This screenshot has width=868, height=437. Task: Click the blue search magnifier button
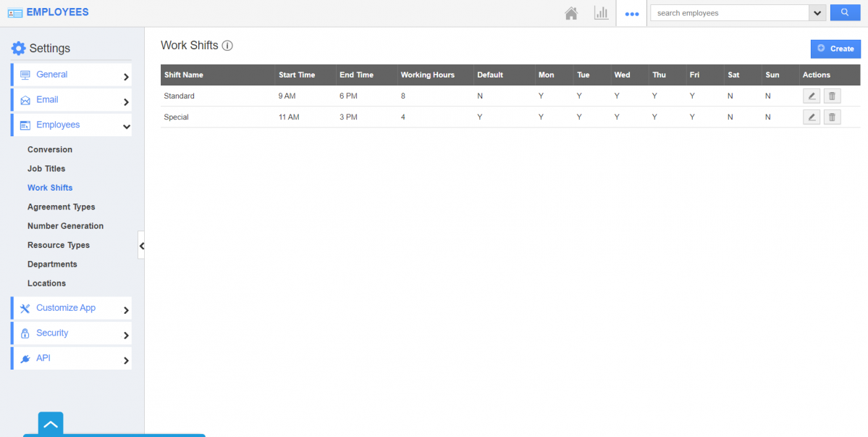point(845,13)
